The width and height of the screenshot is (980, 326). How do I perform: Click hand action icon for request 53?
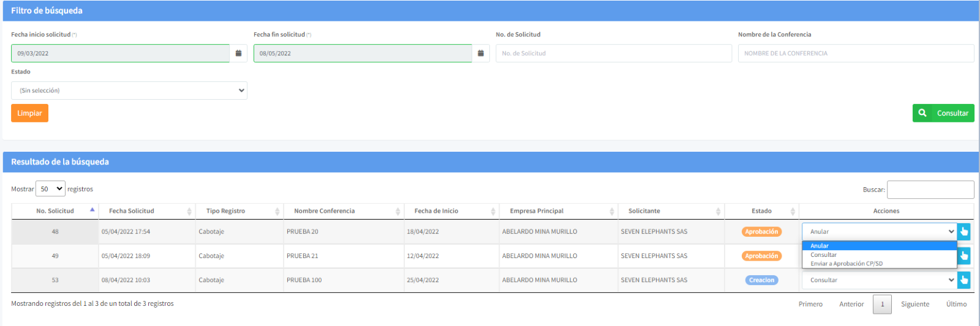tap(965, 280)
